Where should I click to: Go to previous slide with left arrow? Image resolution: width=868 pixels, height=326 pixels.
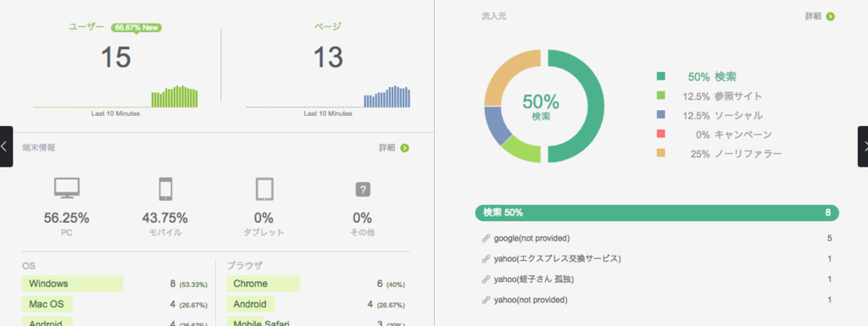(x=6, y=146)
